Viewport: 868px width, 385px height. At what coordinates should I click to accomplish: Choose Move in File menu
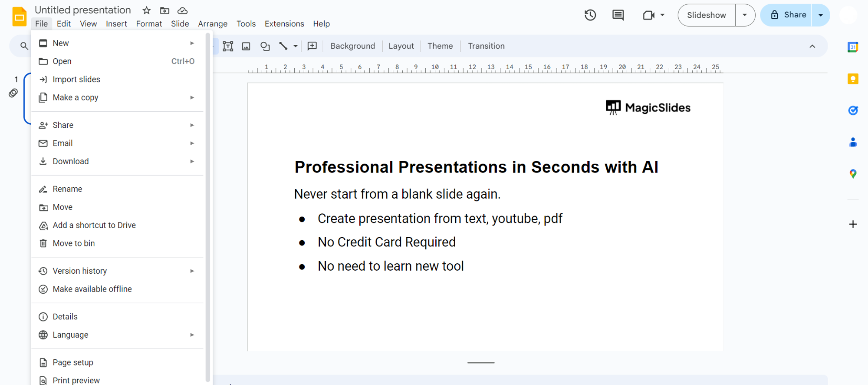coord(117,207)
